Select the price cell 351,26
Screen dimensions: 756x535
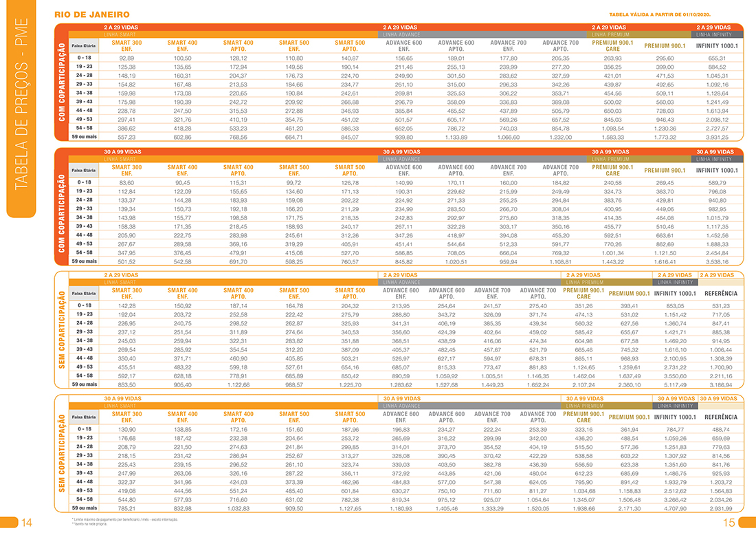click(x=583, y=306)
